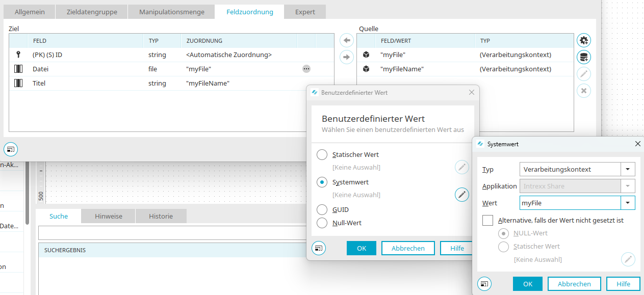
Task: Select the Statischer Wert radio button
Action: 322,155
